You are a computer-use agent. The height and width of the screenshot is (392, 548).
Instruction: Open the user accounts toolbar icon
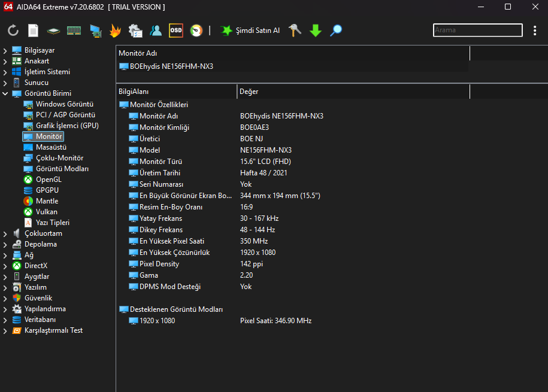click(x=156, y=31)
